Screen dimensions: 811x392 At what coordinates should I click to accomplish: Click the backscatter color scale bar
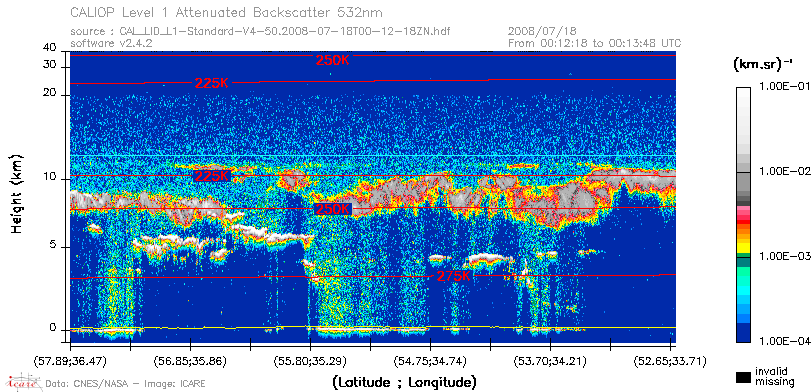744,215
